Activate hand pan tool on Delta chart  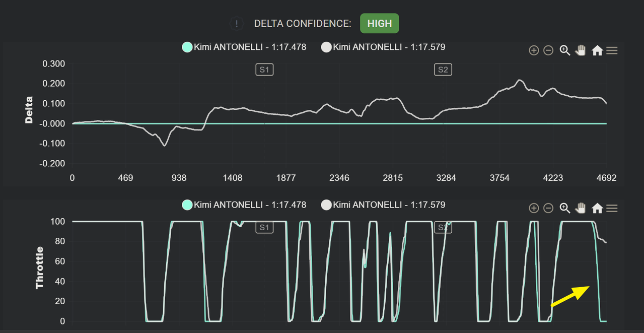point(581,50)
